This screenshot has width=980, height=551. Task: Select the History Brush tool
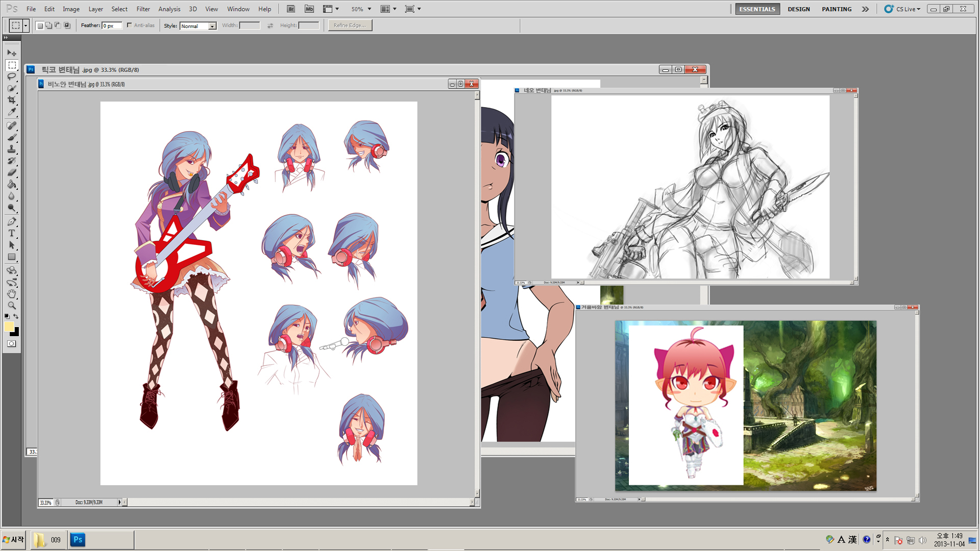pos(12,161)
